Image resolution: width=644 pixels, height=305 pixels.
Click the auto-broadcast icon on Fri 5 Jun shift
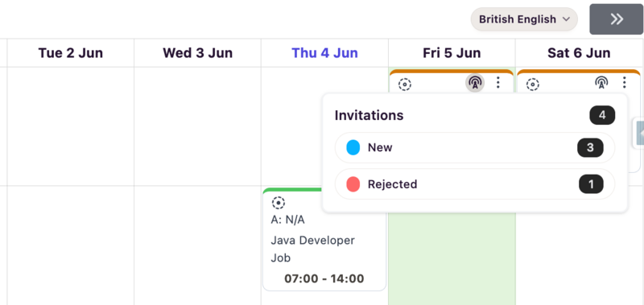[x=475, y=83]
